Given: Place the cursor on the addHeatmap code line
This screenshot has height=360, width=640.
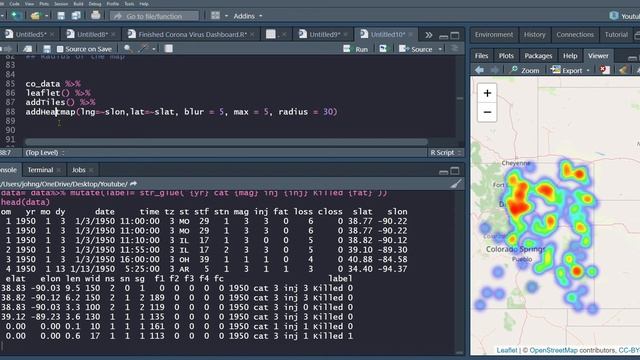Looking at the screenshot, I should [x=181, y=111].
